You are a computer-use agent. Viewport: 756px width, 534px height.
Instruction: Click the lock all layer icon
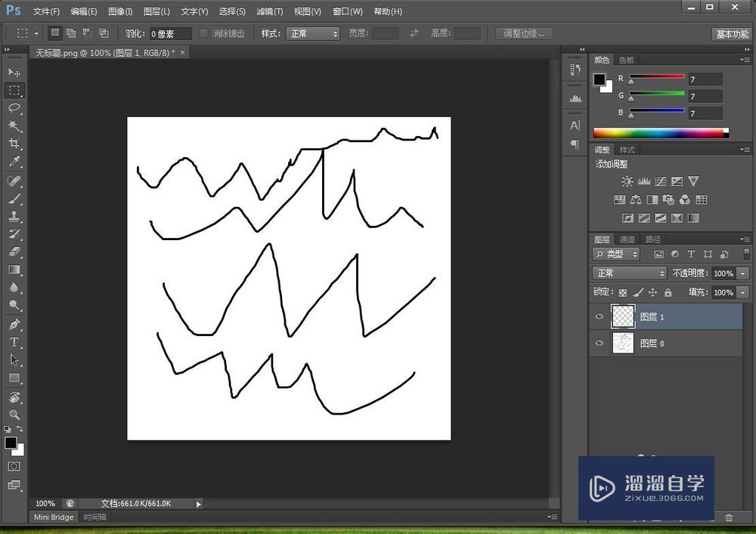point(668,292)
